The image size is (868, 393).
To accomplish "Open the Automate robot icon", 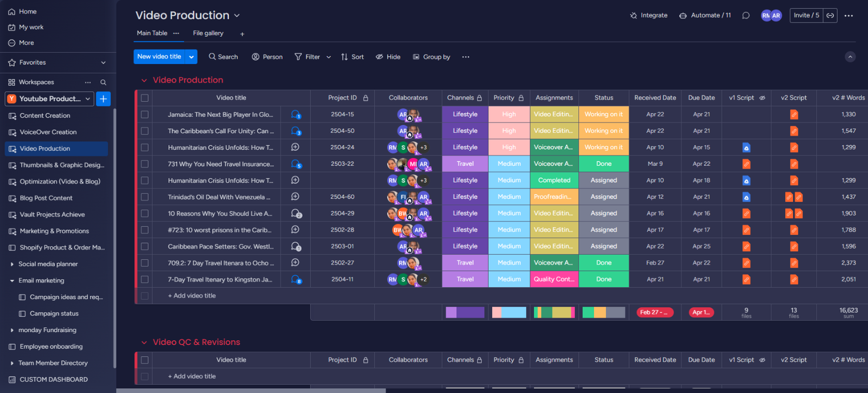I will (x=683, y=16).
